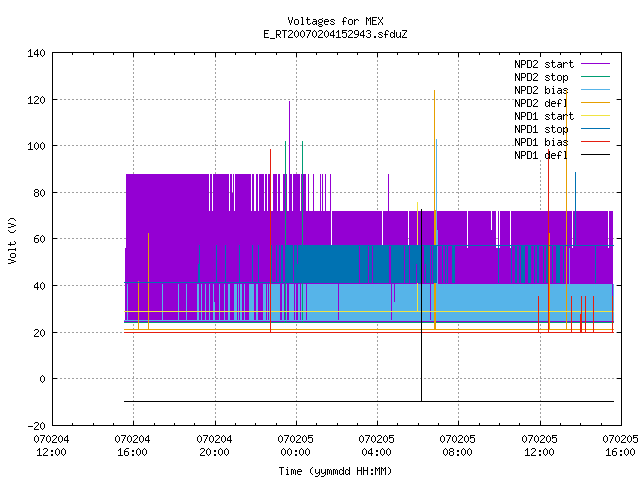Click the 'NPD2 stop' legend label
Viewport: 640px width, 480px height.
(541, 77)
